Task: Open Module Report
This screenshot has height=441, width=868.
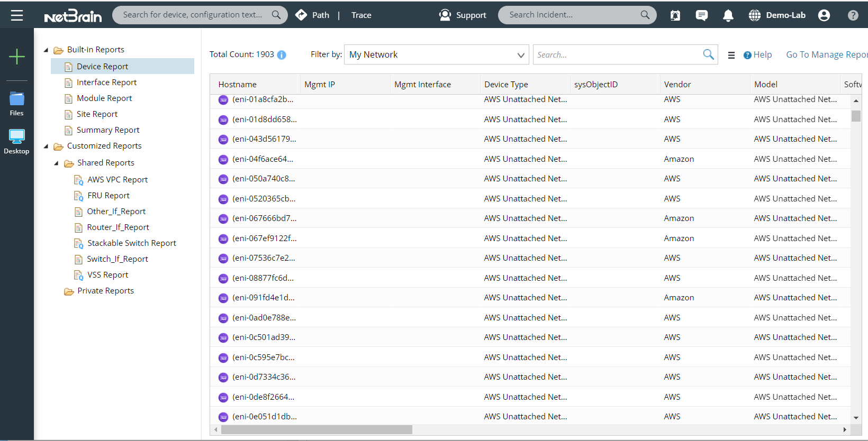Action: tap(104, 98)
